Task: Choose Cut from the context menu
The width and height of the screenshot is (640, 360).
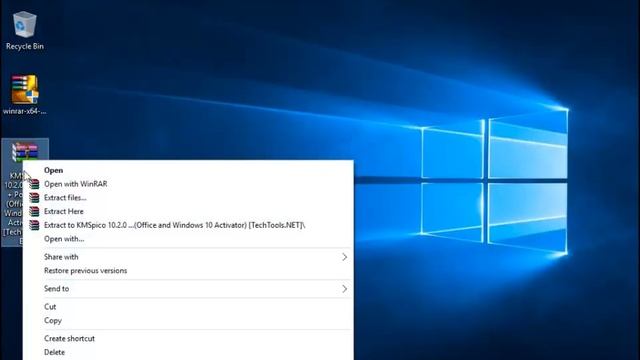Action: pos(188,307)
